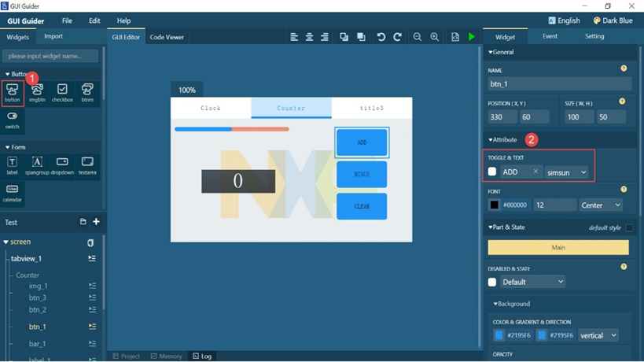Switch to the Event tab

tap(550, 36)
